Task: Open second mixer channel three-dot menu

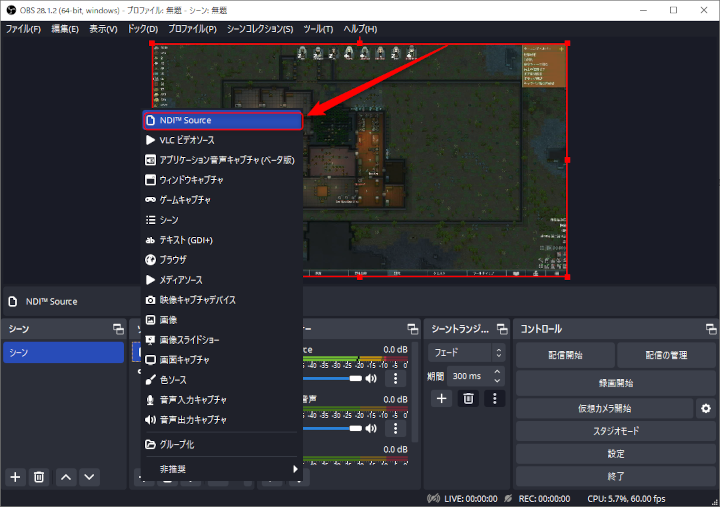Action: click(x=395, y=428)
